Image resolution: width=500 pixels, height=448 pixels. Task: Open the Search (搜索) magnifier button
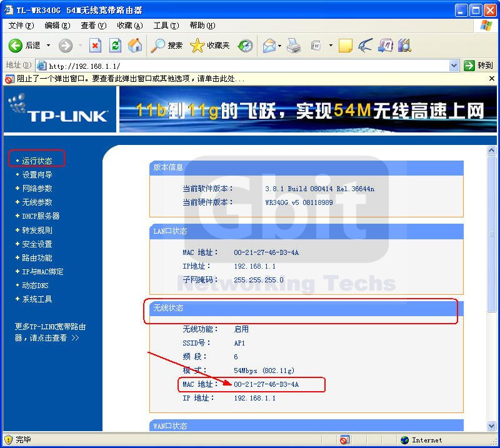click(x=166, y=46)
